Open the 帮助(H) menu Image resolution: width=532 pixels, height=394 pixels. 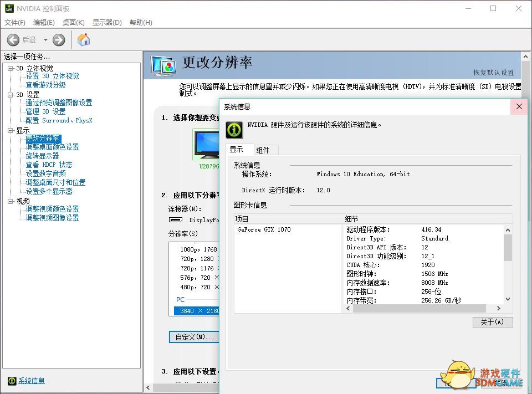coord(141,22)
